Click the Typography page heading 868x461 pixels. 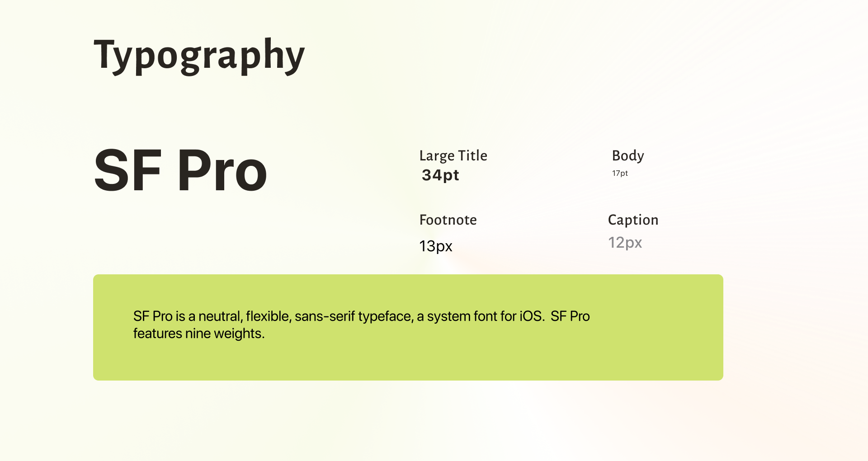(199, 56)
